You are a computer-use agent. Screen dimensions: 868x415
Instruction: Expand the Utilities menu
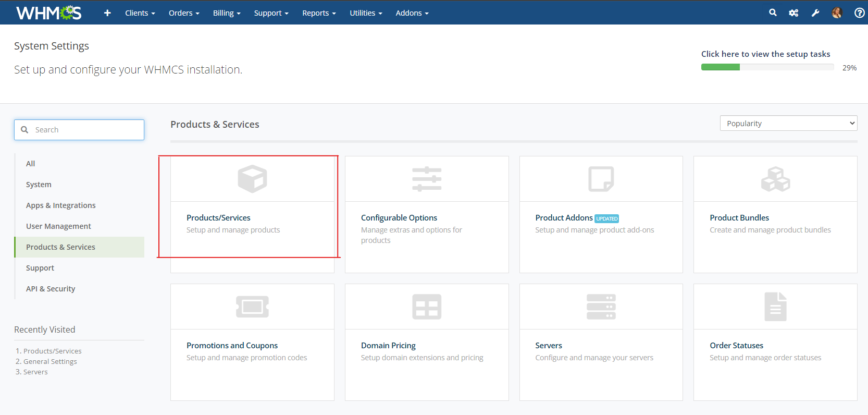pyautogui.click(x=366, y=13)
